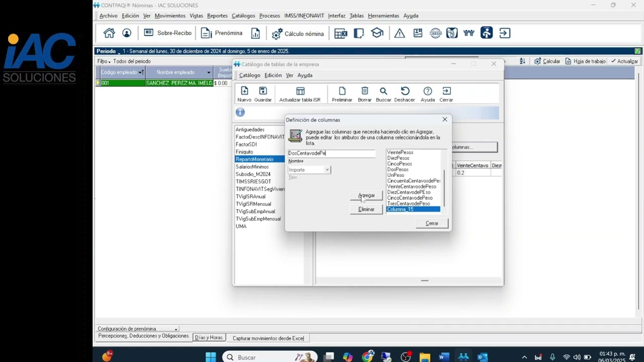Click the Windows Start button
Image resolution: width=644 pixels, height=362 pixels.
coord(211,357)
